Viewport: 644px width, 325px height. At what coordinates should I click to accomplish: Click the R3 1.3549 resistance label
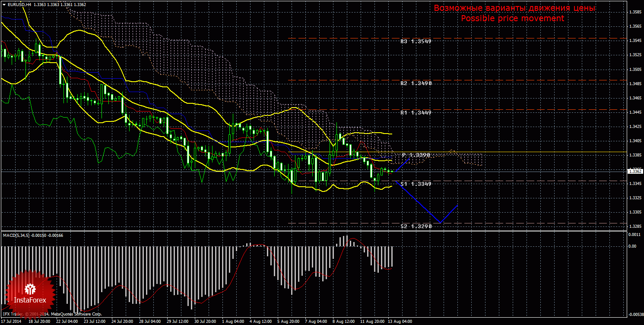(416, 42)
